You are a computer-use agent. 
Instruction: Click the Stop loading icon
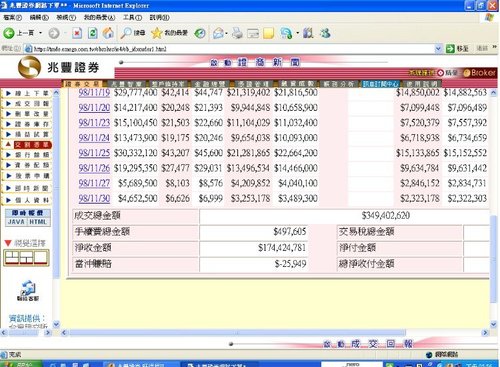coord(77,33)
